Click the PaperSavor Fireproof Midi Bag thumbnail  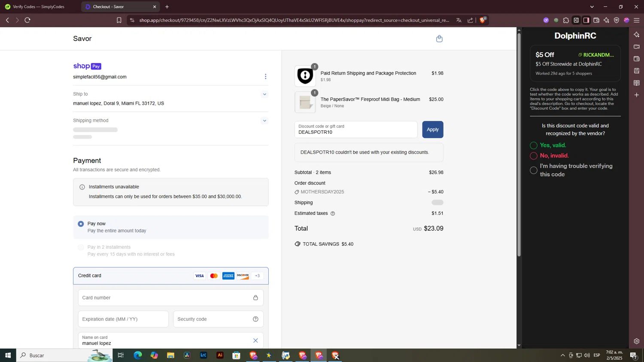click(x=305, y=103)
